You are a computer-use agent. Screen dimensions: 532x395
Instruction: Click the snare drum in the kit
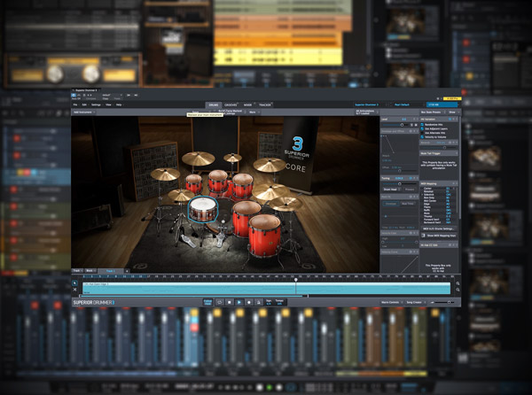coord(202,209)
